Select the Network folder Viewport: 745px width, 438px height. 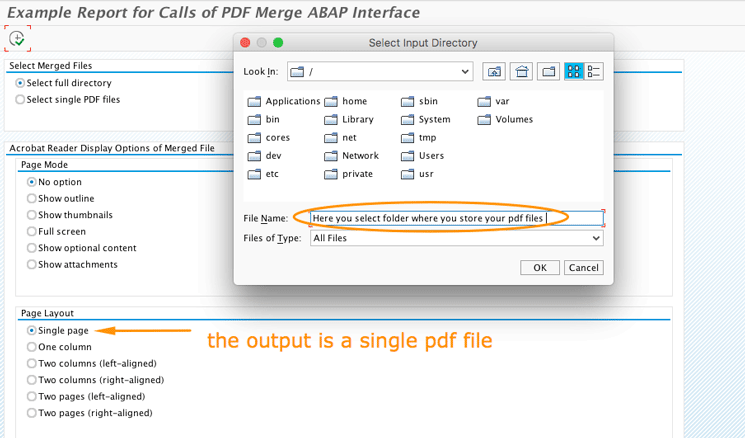(352, 156)
